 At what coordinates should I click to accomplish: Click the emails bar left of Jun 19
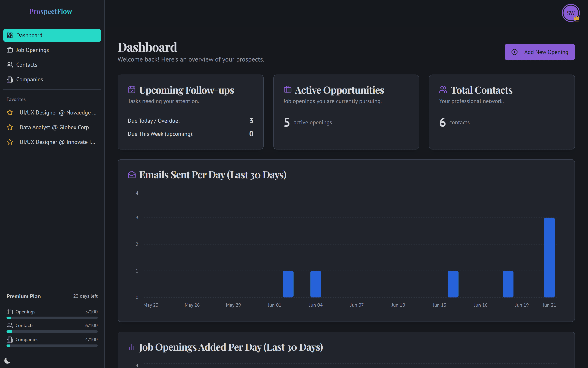point(508,284)
